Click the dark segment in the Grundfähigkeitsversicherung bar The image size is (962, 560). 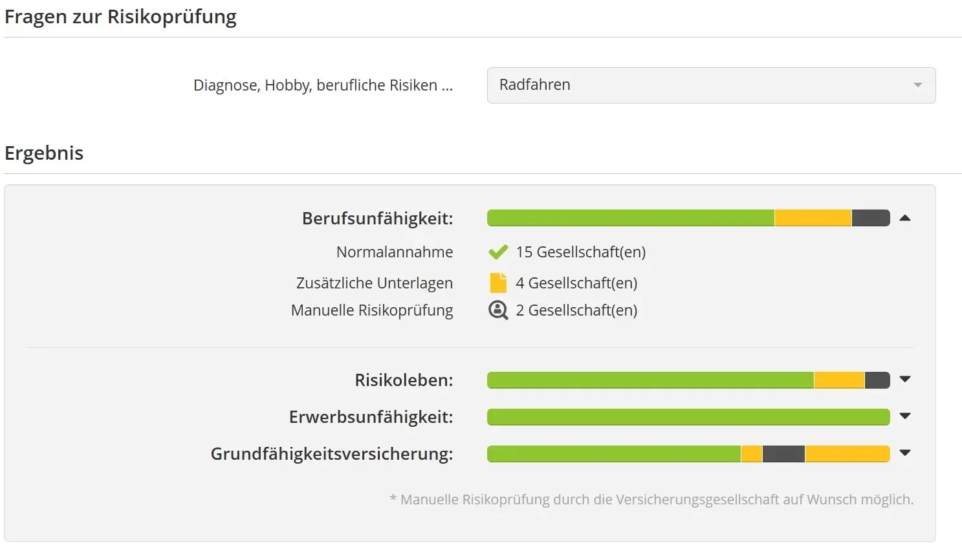point(783,454)
